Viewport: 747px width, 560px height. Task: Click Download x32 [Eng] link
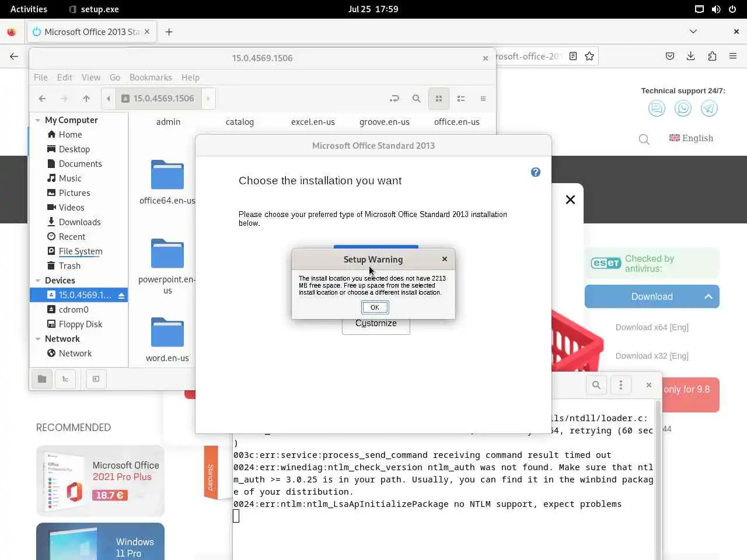(652, 356)
